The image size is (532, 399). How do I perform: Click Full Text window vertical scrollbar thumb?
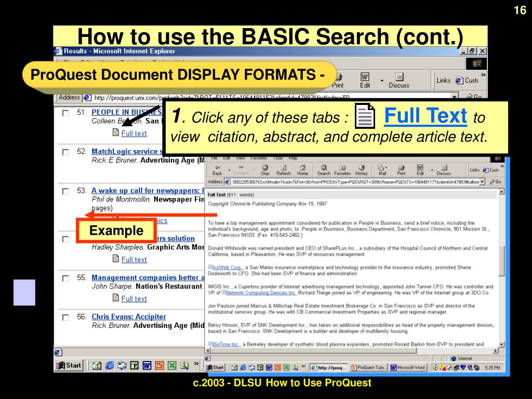coord(502,261)
